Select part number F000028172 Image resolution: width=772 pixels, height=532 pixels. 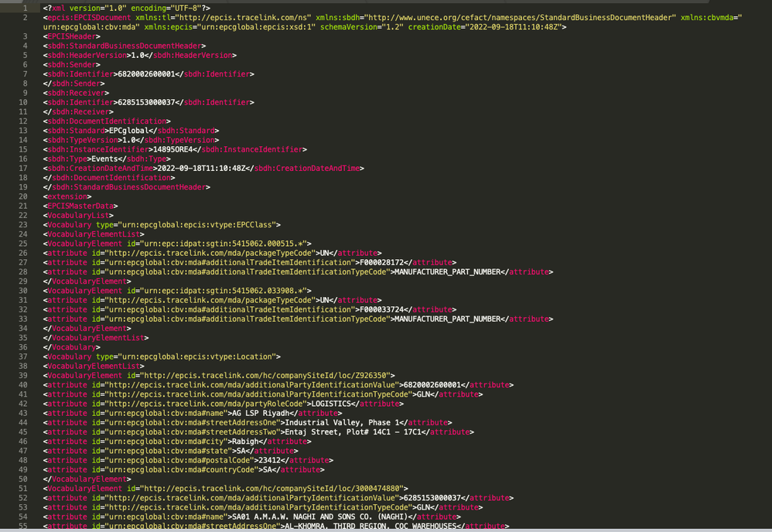(381, 262)
